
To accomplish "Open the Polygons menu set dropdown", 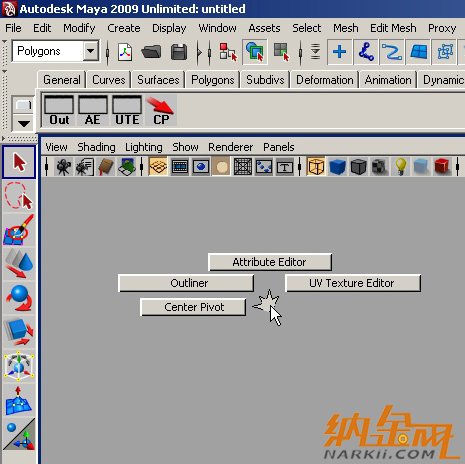I will [90, 51].
